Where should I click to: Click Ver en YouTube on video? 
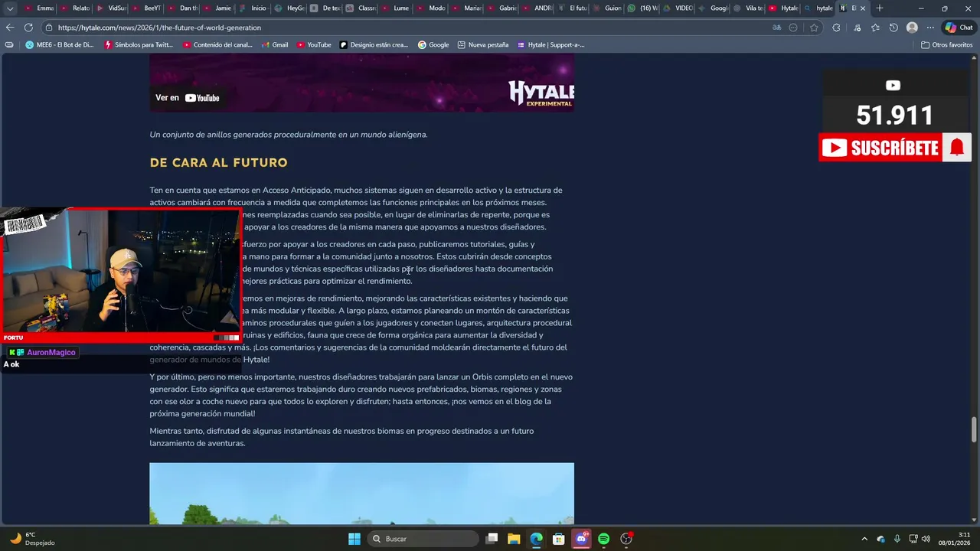[188, 98]
